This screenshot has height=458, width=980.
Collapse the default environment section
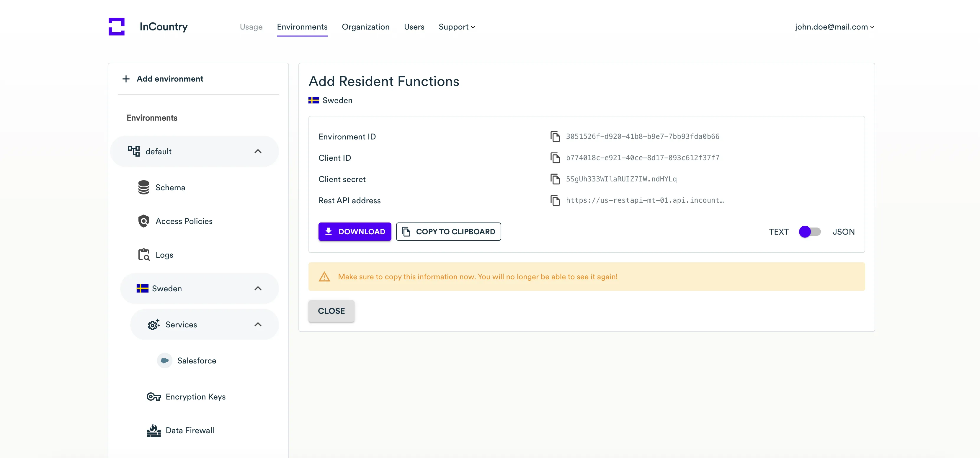[258, 152]
